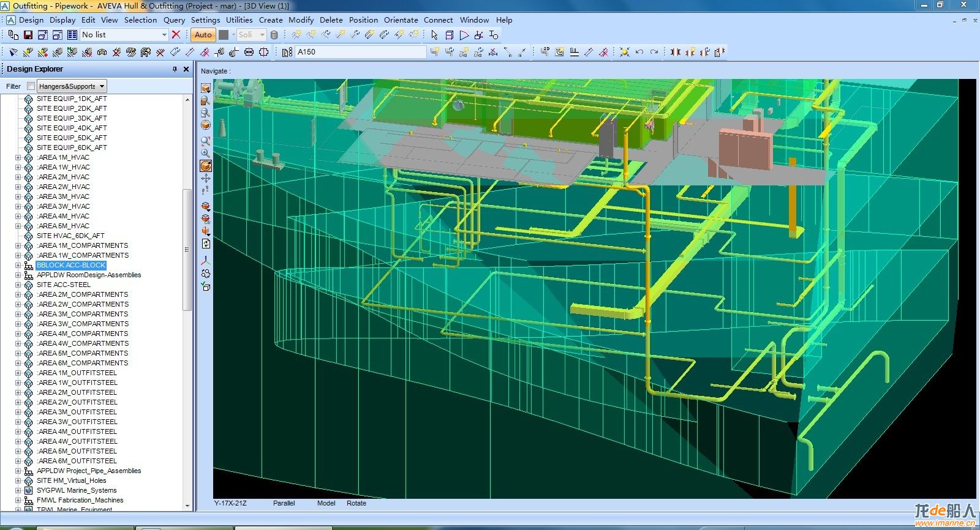The width and height of the screenshot is (980, 530).
Task: Open the Modify menu
Action: coord(301,20)
